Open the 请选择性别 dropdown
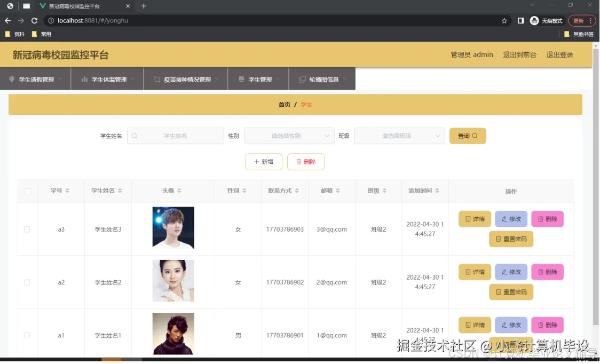The image size is (600, 364). (289, 136)
